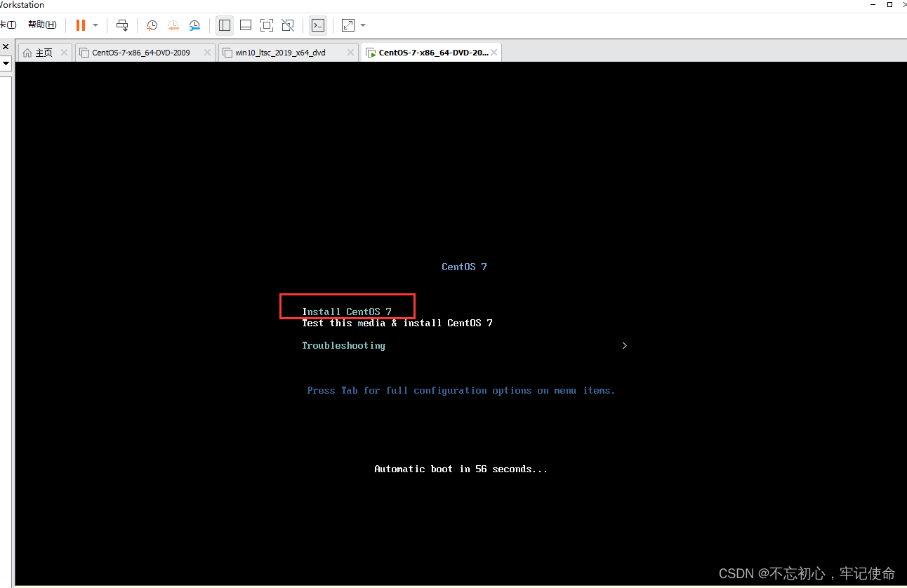Screen dimensions: 907x588
Task: Toggle the thumbnail bar view
Action: pyautogui.click(x=246, y=25)
